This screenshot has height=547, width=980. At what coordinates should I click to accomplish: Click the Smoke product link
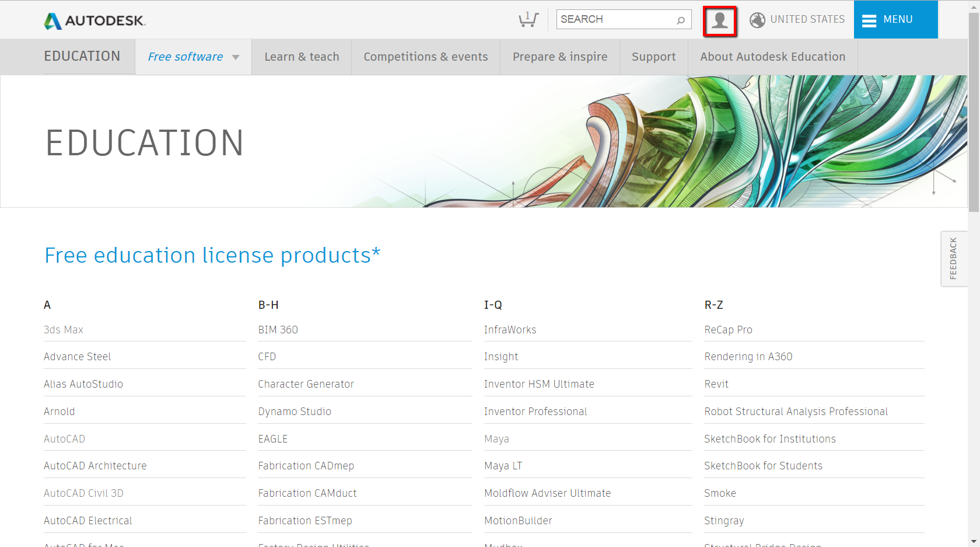[x=720, y=493]
